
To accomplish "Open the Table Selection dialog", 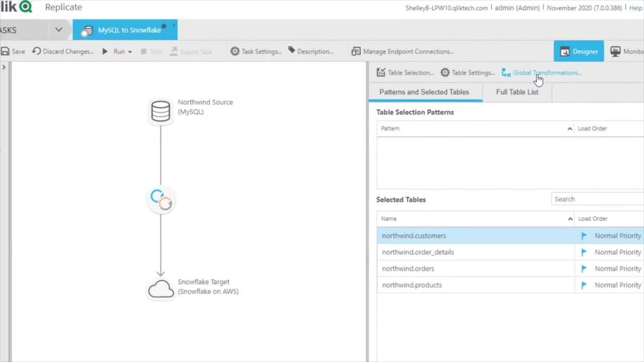I will (x=405, y=72).
